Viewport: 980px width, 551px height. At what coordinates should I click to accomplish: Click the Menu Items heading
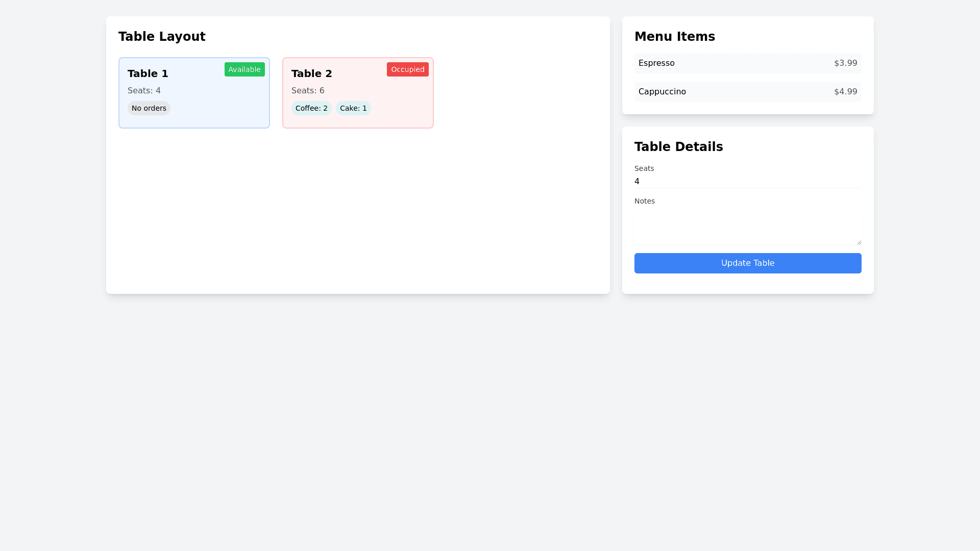click(674, 37)
